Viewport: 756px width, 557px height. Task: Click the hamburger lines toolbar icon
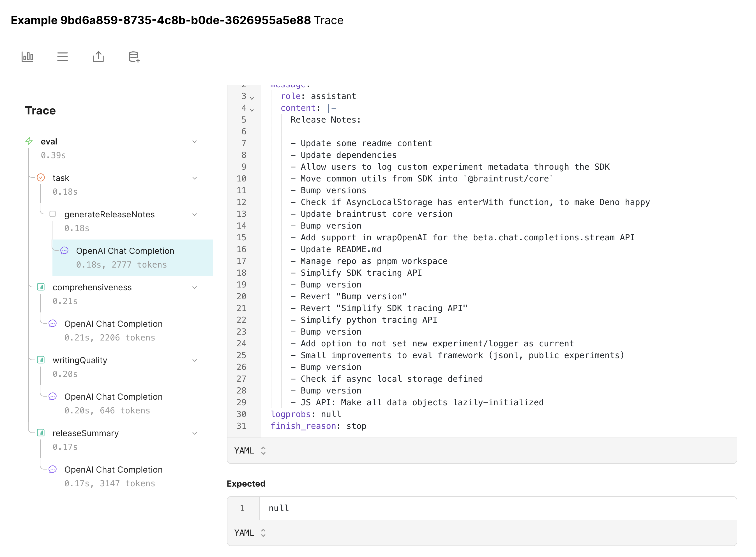62,57
